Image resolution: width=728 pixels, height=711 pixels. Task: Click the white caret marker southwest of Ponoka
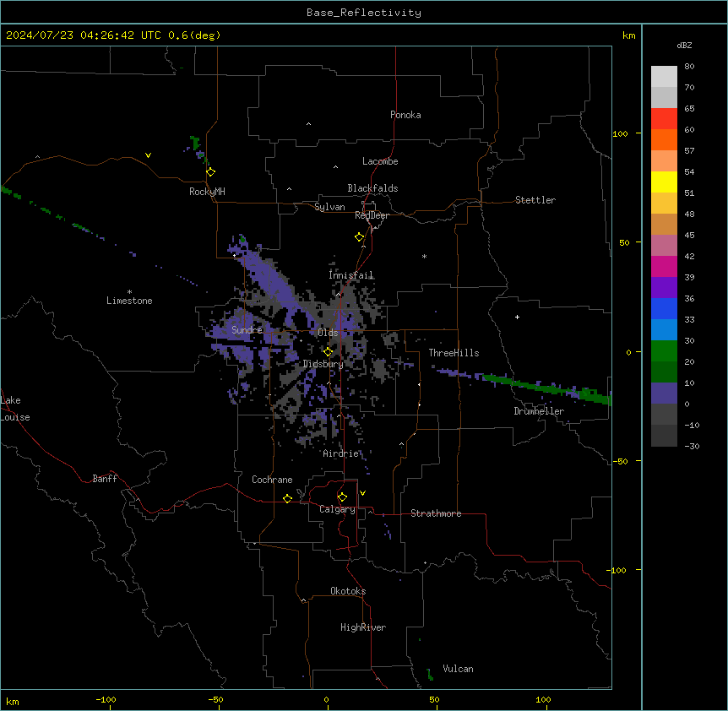(308, 124)
